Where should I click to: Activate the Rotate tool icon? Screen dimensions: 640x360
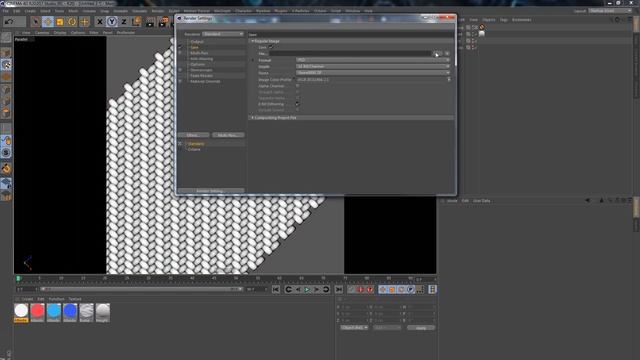(72, 21)
